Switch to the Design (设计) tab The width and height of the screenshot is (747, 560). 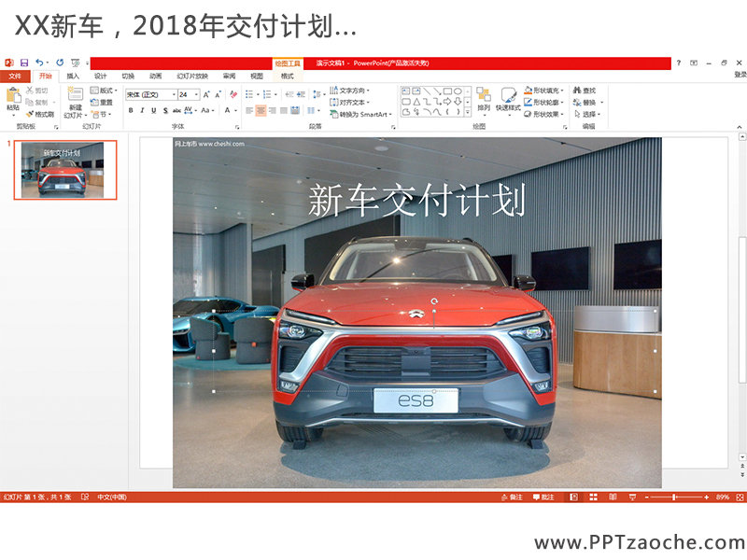(x=101, y=77)
